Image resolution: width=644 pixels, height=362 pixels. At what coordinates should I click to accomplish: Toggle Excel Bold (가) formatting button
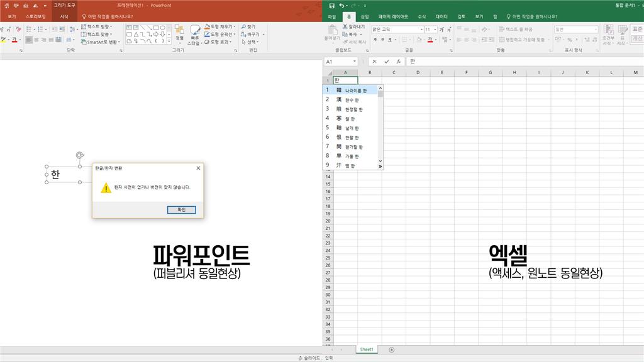[x=375, y=40]
